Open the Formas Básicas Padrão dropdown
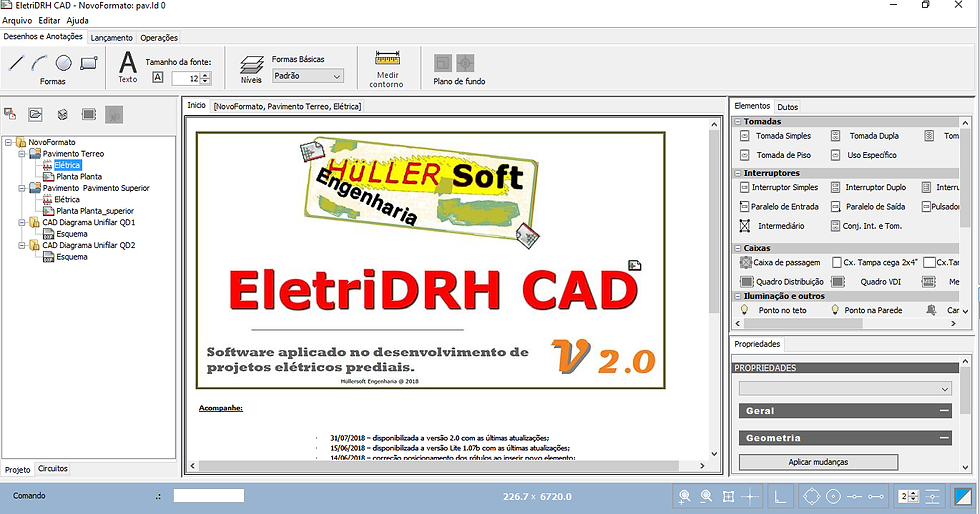The width and height of the screenshot is (980, 514). coord(308,76)
